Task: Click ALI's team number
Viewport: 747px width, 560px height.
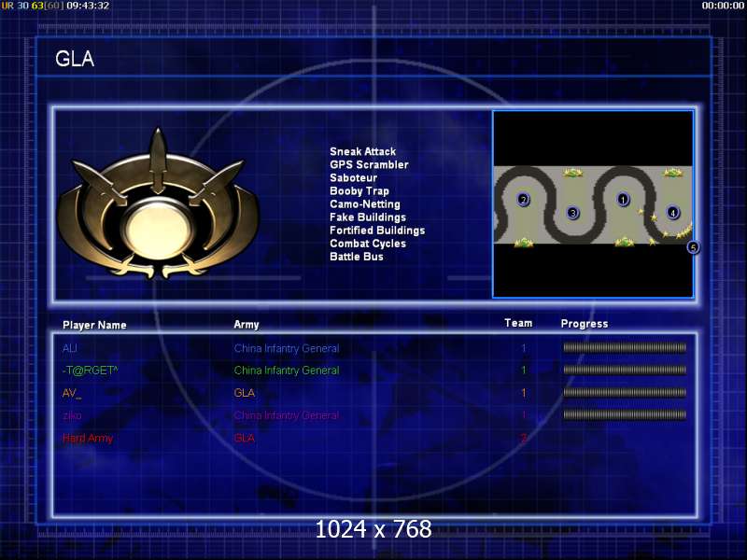Action: tap(524, 348)
